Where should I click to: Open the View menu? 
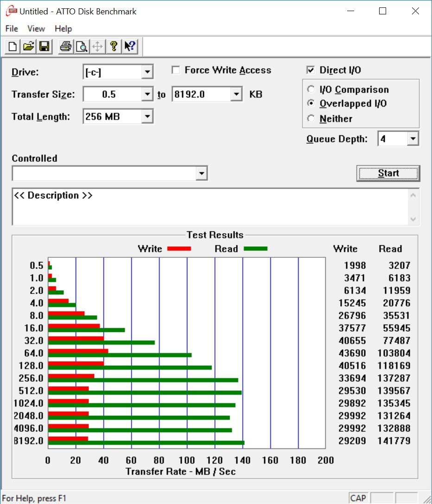coord(36,29)
